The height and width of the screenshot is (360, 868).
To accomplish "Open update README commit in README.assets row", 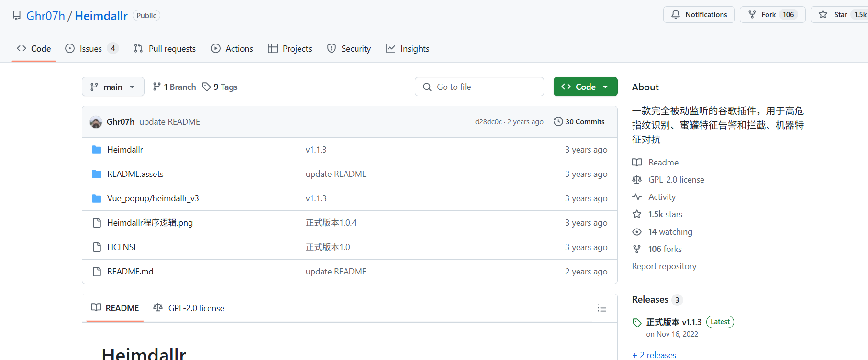I will [x=336, y=174].
